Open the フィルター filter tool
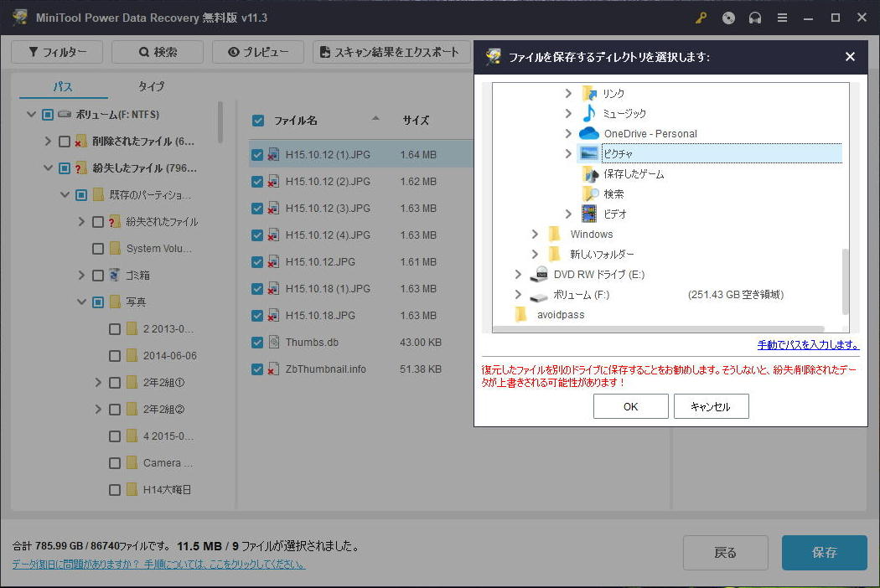 click(x=56, y=51)
